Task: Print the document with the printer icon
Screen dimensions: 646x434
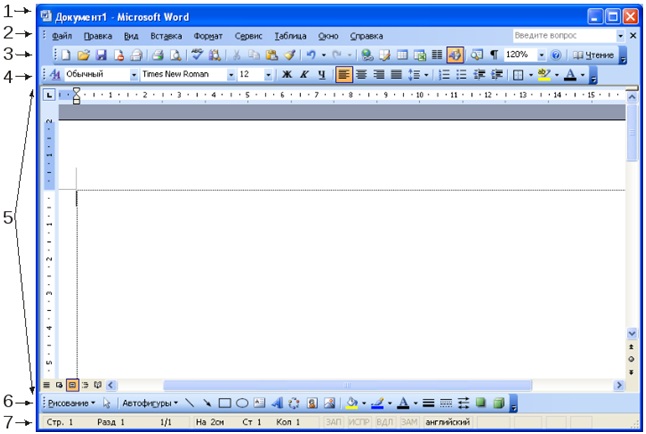Action: click(158, 55)
